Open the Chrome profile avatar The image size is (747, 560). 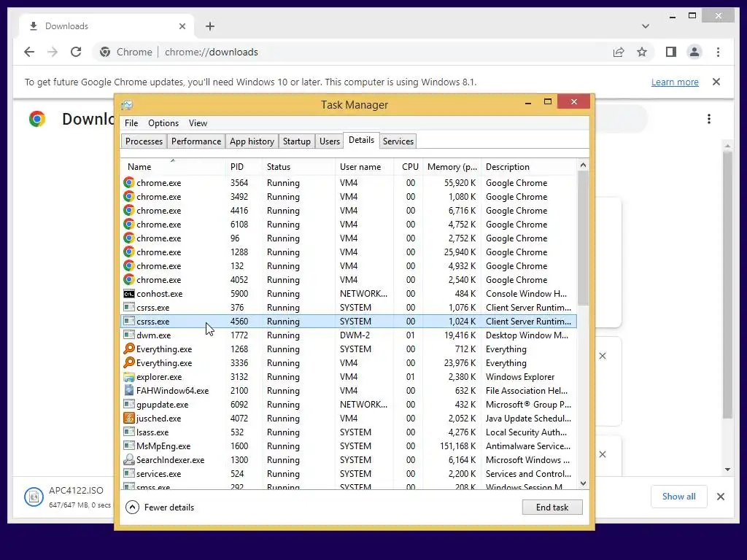[694, 52]
